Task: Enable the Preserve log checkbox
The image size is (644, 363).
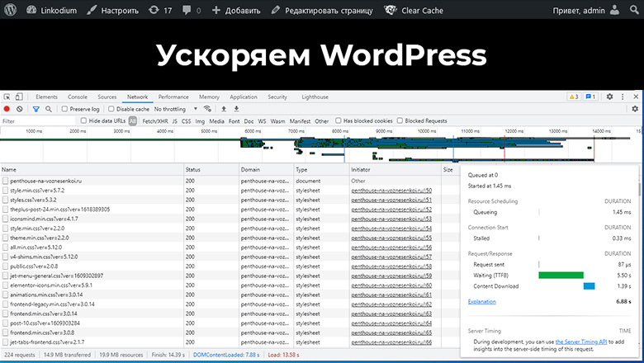Action: click(64, 109)
